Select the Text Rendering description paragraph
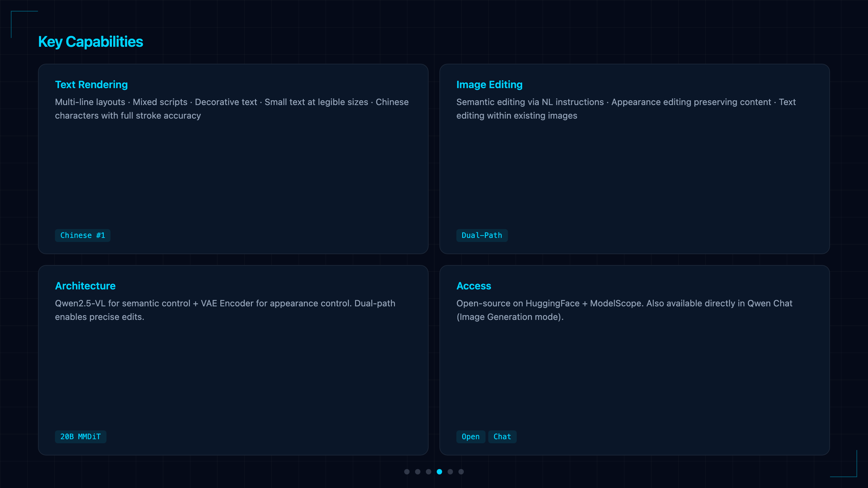The width and height of the screenshot is (868, 488). coord(232,109)
